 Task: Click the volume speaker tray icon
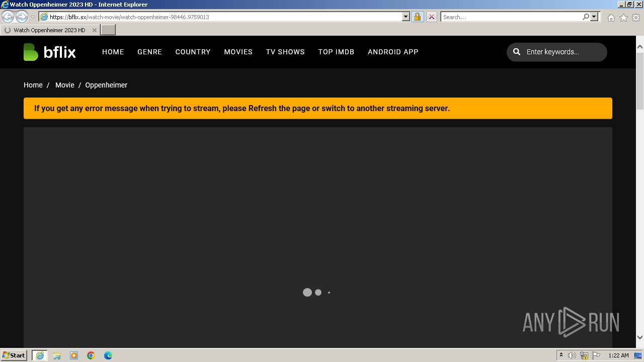click(572, 355)
